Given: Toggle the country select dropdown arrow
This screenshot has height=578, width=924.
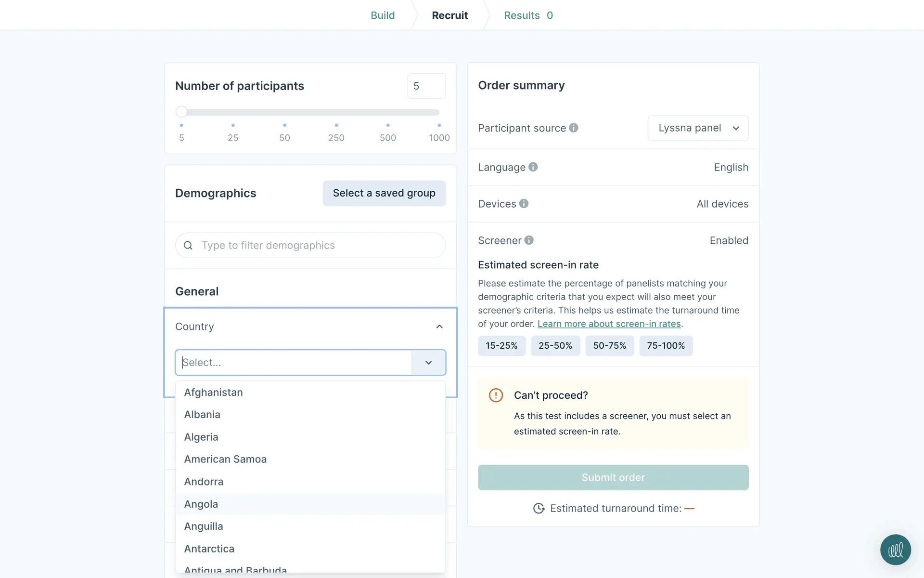Looking at the screenshot, I should (428, 363).
